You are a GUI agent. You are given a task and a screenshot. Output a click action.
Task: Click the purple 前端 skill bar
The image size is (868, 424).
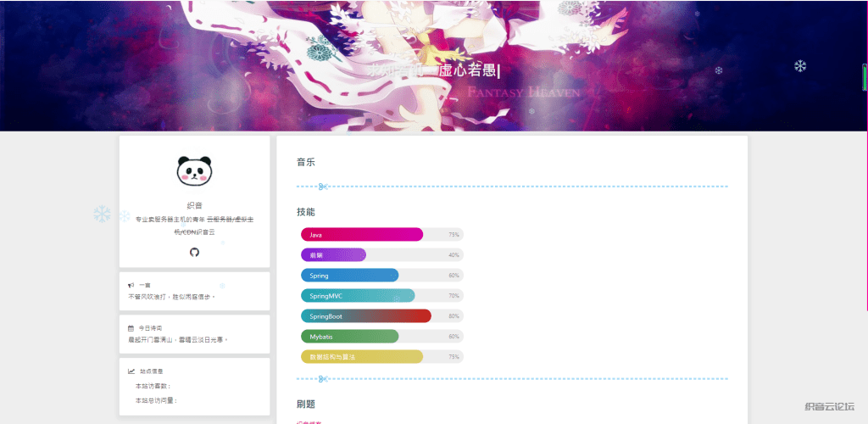333,255
